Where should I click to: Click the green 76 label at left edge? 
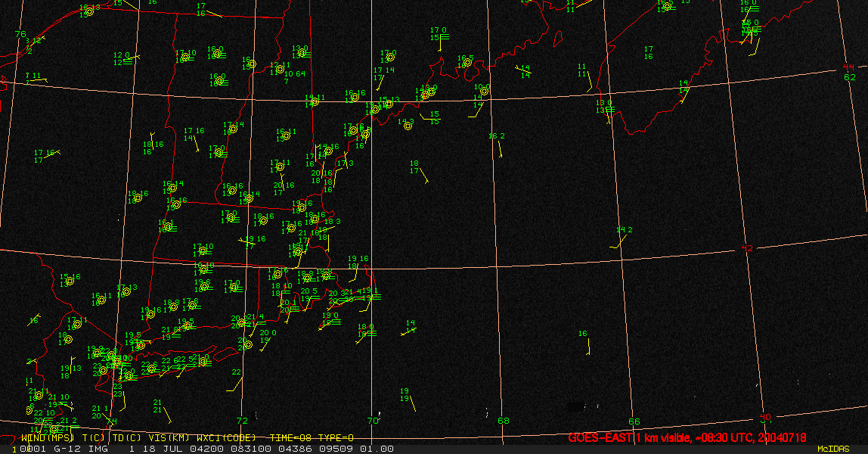tap(20, 34)
